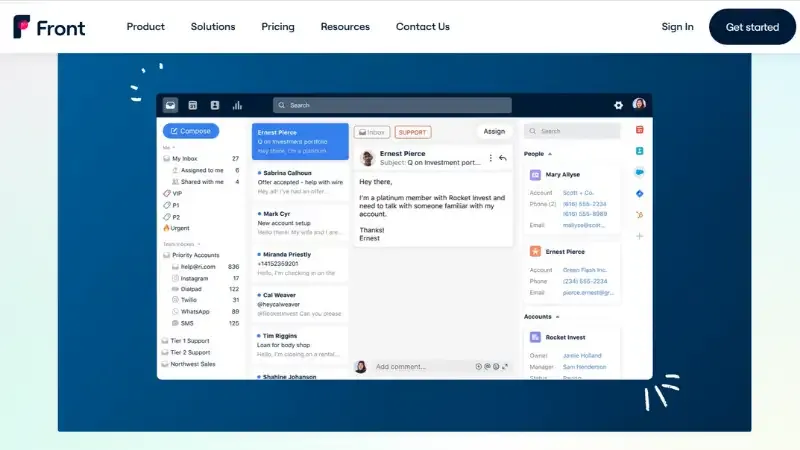Click the Salesforce cloud plugin icon
The height and width of the screenshot is (450, 800).
coord(639,172)
